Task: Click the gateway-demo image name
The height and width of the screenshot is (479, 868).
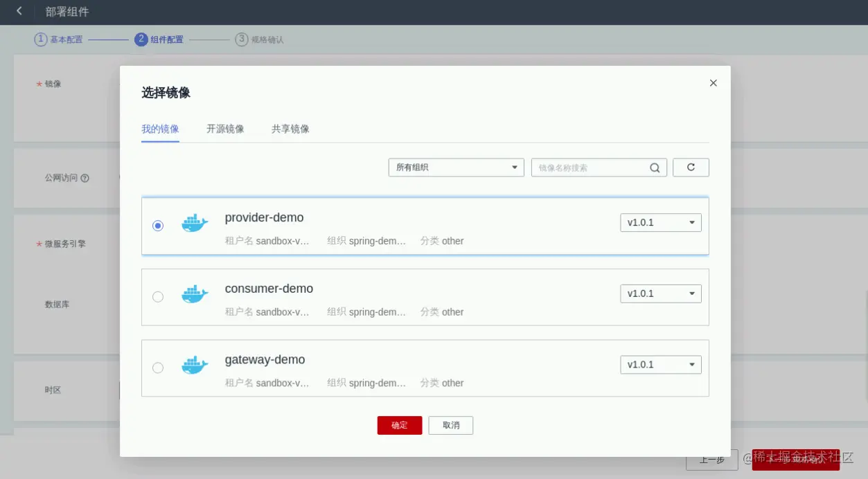Action: [265, 360]
